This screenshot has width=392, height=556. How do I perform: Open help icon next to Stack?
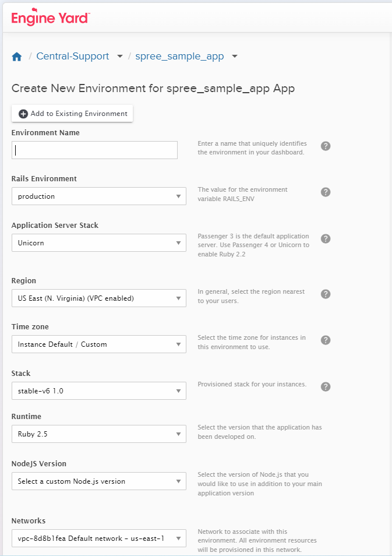(326, 386)
